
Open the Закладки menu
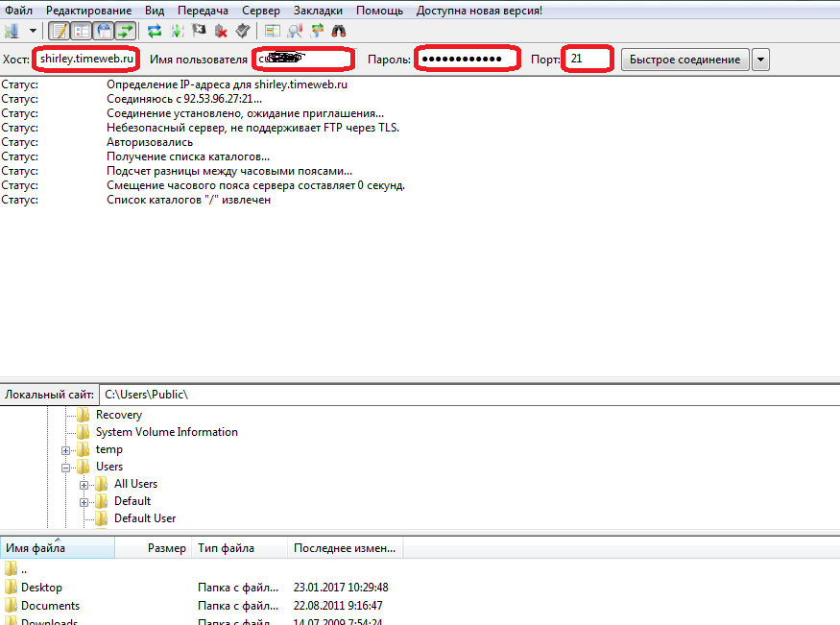click(x=318, y=10)
